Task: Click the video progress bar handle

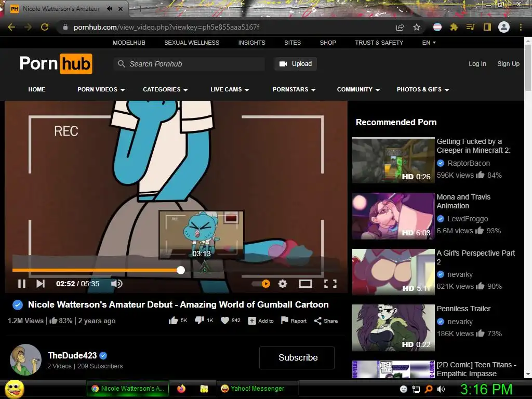Action: click(x=181, y=270)
